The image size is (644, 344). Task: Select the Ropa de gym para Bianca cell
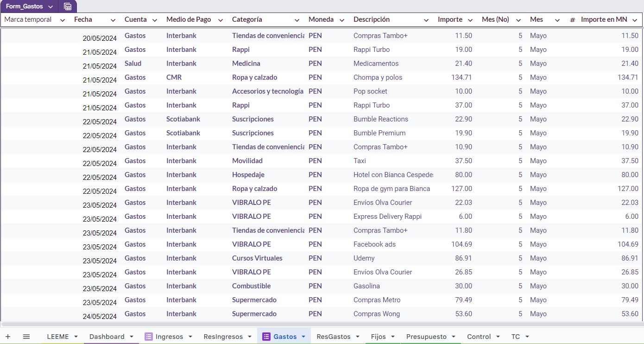coord(392,189)
